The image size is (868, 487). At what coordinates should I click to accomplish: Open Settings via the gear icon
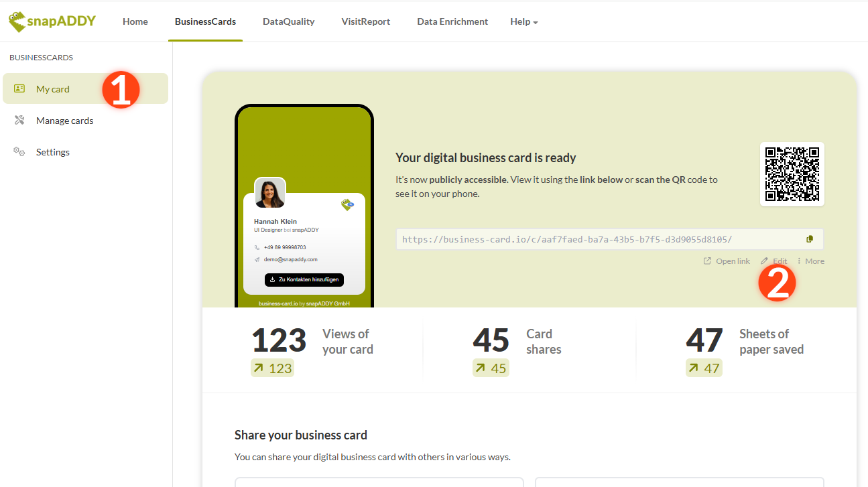click(x=19, y=151)
